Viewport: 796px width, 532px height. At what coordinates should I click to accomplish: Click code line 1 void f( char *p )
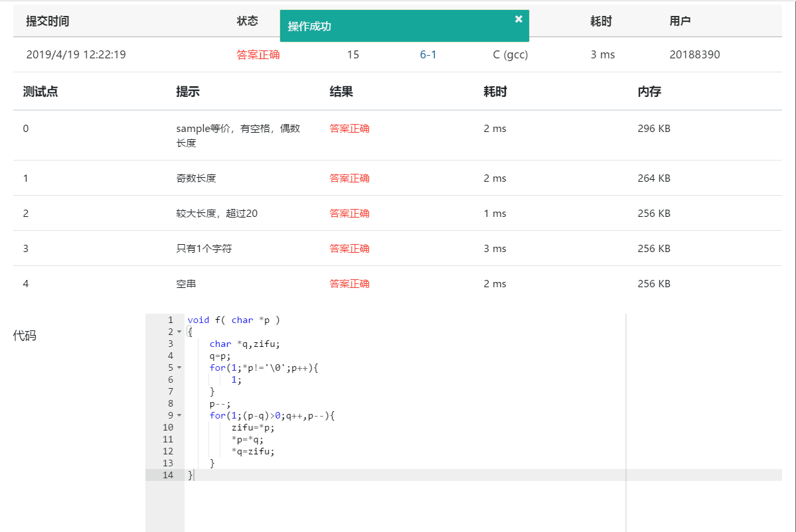click(234, 320)
